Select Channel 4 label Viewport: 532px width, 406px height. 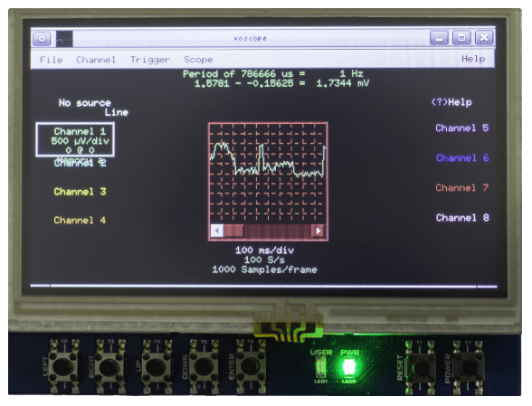(x=80, y=221)
